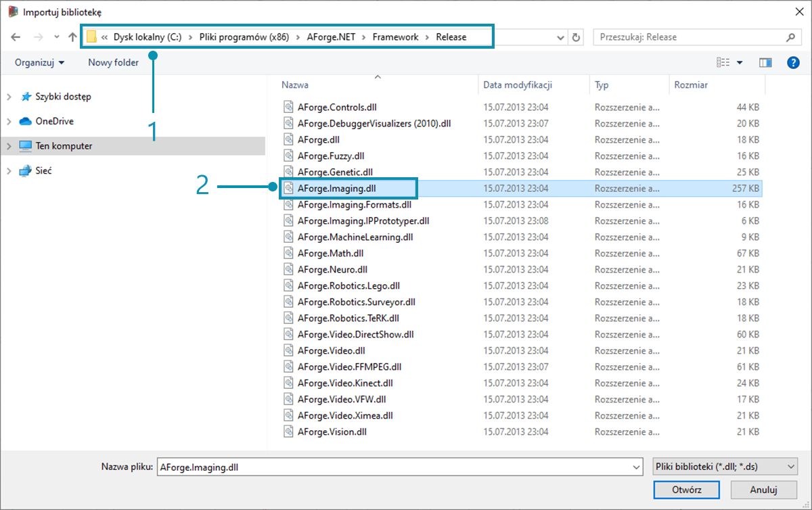Go back to the previous folder
This screenshot has width=812, height=510.
coord(14,37)
